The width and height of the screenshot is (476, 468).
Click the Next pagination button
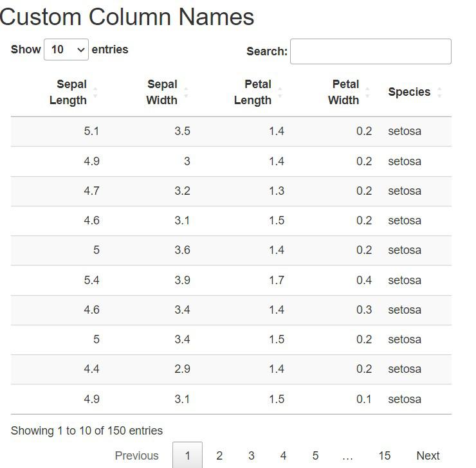(x=428, y=455)
